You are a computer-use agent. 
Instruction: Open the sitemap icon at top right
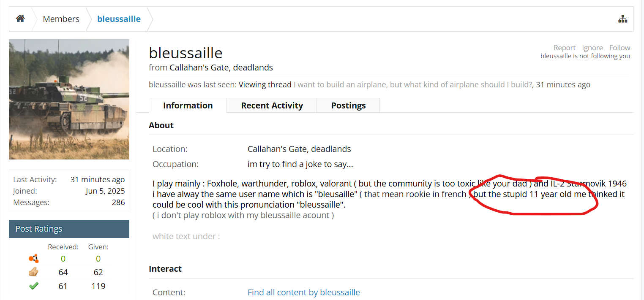pyautogui.click(x=622, y=19)
